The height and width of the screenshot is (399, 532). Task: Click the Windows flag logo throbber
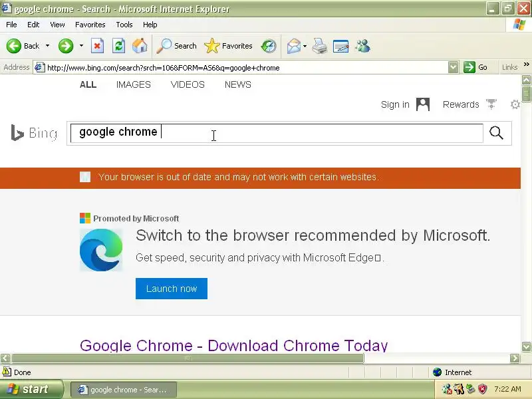click(519, 25)
